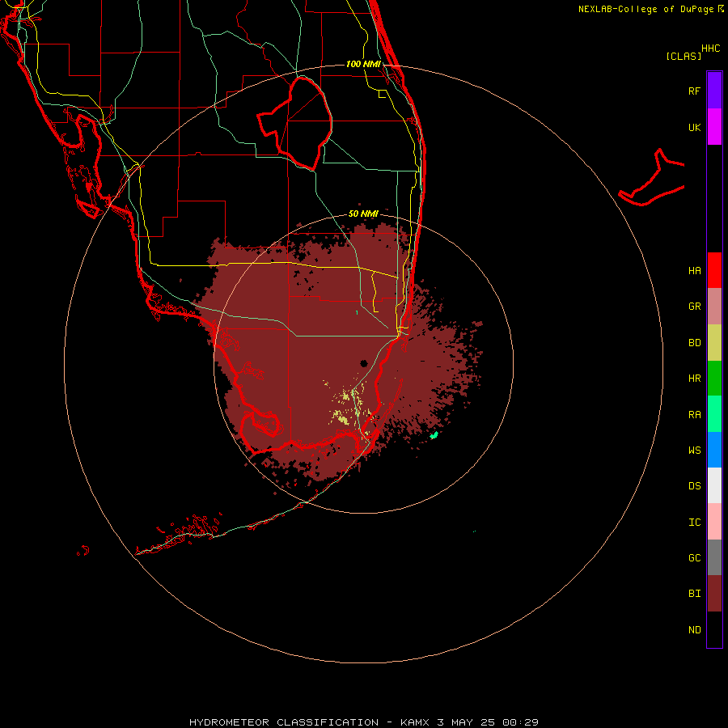Screen dimensions: 728x728
Task: Click the ND legend label
Action: pyautogui.click(x=694, y=630)
